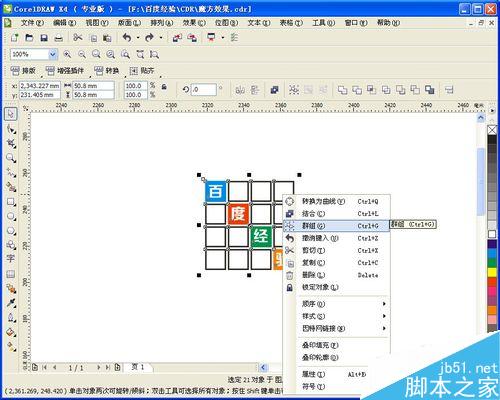Open the application launcher dropdown arrow
Screen dimensions: 500x400
pos(223,38)
